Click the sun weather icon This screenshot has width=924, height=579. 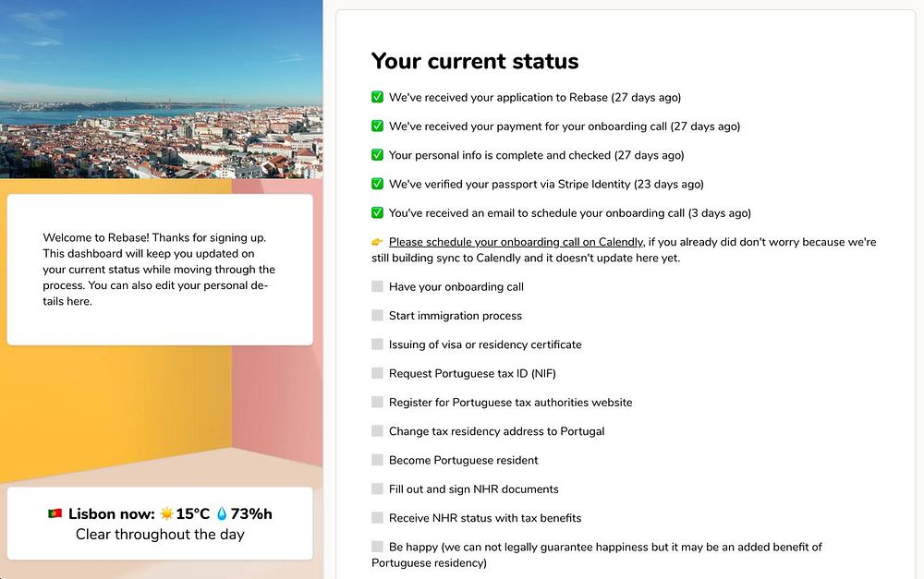pos(166,513)
